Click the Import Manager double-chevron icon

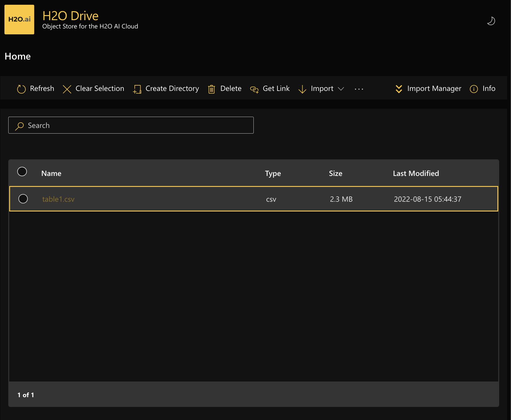[399, 89]
